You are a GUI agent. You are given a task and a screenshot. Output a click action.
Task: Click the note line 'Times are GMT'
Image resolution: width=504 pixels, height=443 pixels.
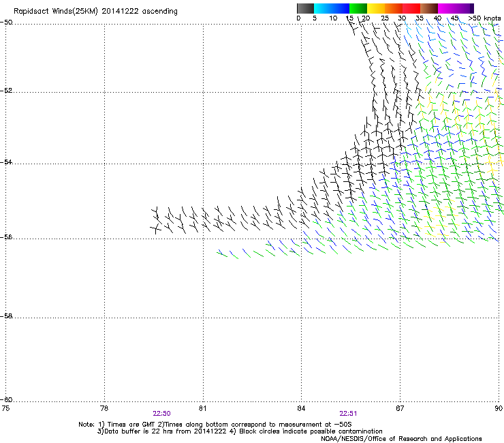(130, 425)
